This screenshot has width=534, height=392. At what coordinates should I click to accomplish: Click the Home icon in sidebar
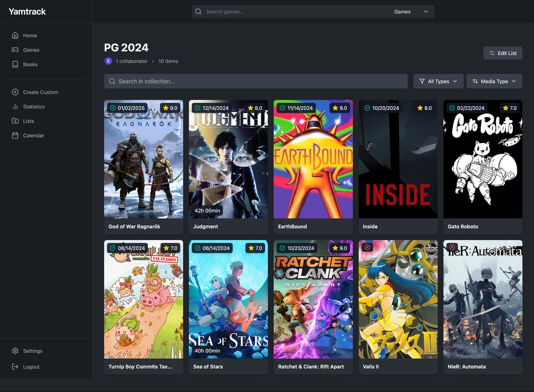(15, 36)
